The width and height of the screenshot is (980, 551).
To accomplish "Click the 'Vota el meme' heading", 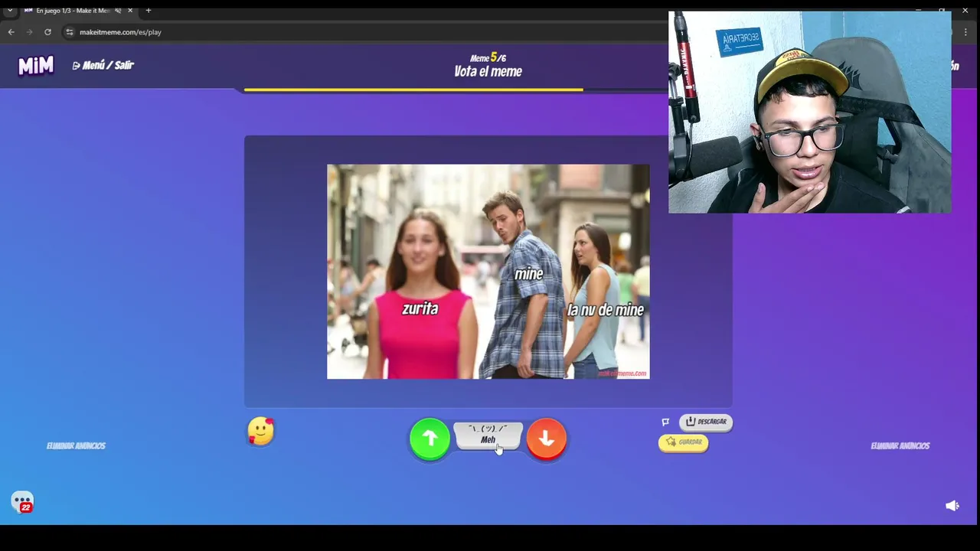I will click(488, 72).
